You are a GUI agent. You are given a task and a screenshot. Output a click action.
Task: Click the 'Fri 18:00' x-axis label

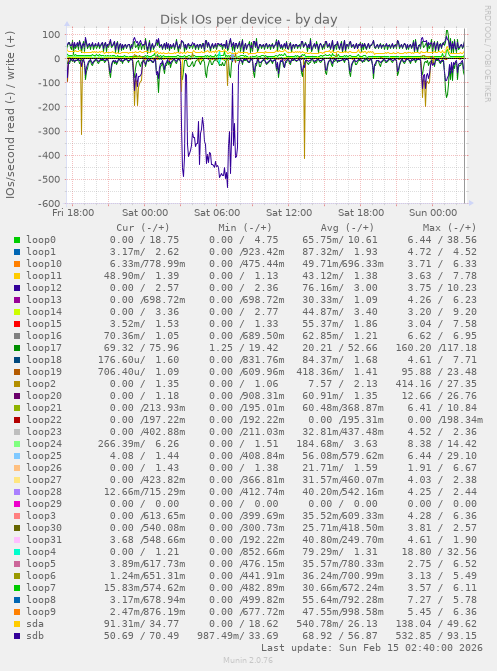(73, 213)
